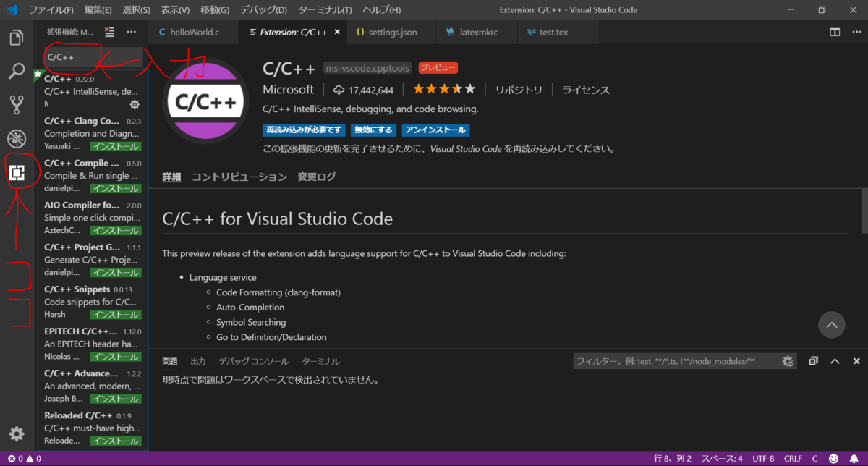Install the C/C++ Compile Run extension
The width and height of the screenshot is (868, 466).
(x=116, y=188)
